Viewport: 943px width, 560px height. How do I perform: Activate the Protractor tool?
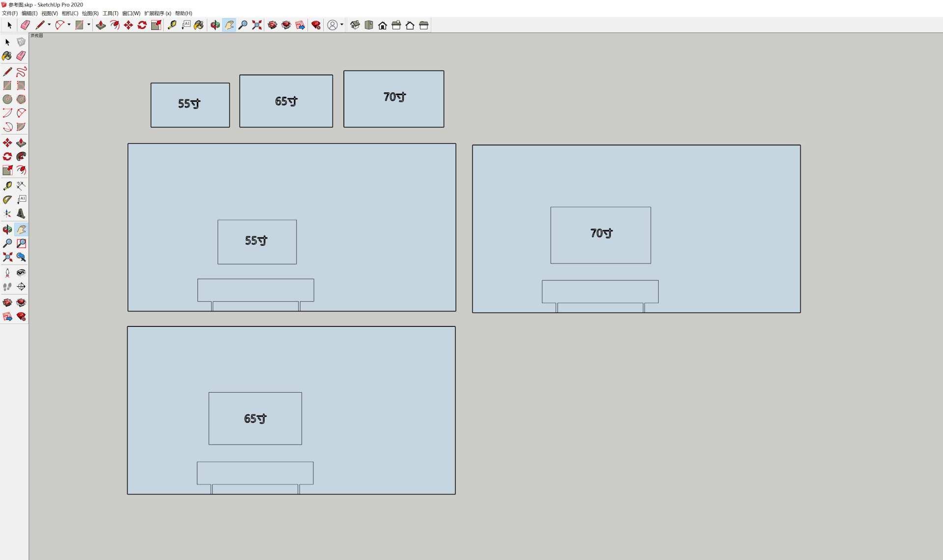7,200
